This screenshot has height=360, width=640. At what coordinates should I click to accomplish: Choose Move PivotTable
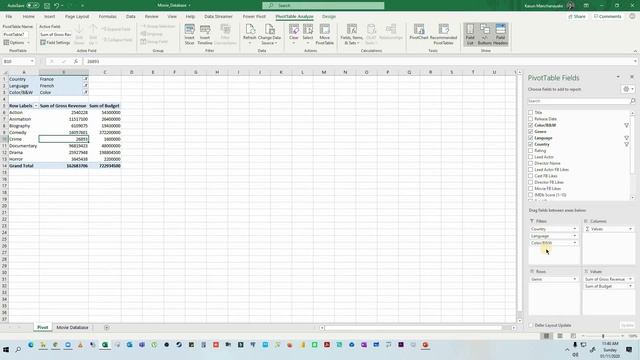(324, 34)
